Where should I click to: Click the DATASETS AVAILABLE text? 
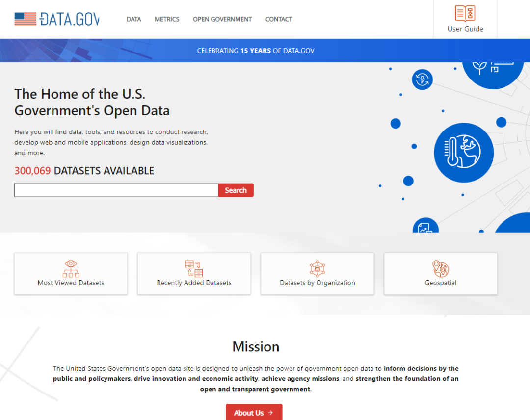click(104, 171)
